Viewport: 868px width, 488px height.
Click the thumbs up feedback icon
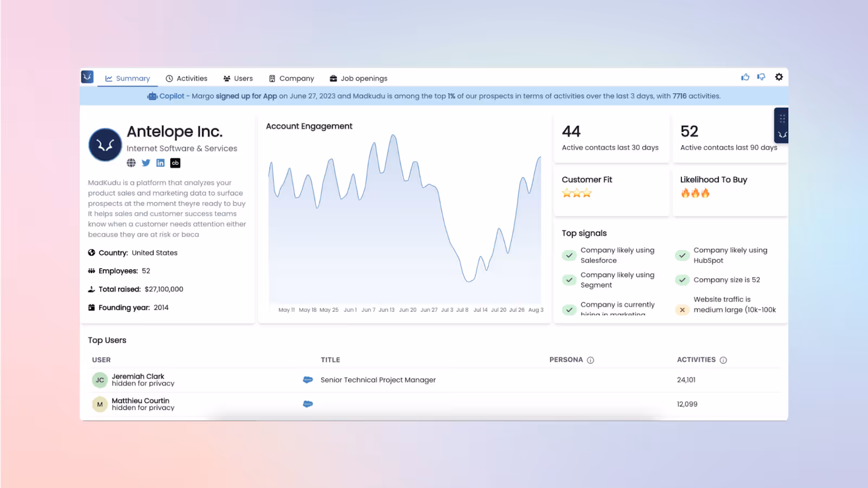745,77
